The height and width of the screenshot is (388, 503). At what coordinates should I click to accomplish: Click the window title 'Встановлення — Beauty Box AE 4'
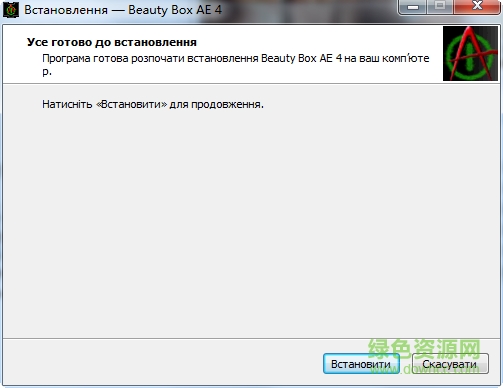pos(123,10)
